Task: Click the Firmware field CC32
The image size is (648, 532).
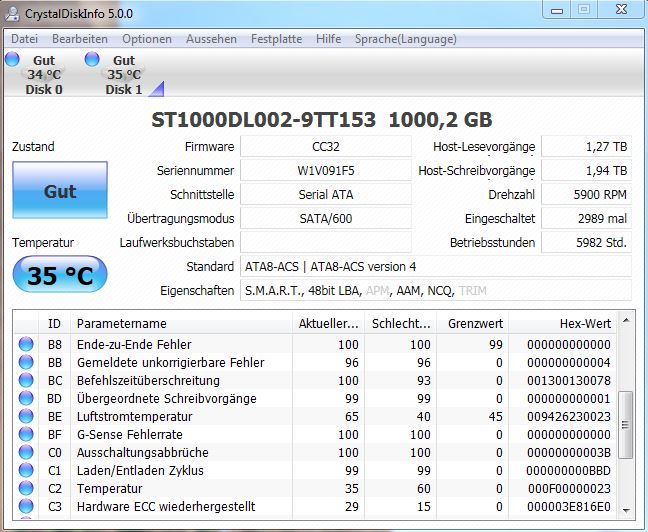Action: point(326,146)
